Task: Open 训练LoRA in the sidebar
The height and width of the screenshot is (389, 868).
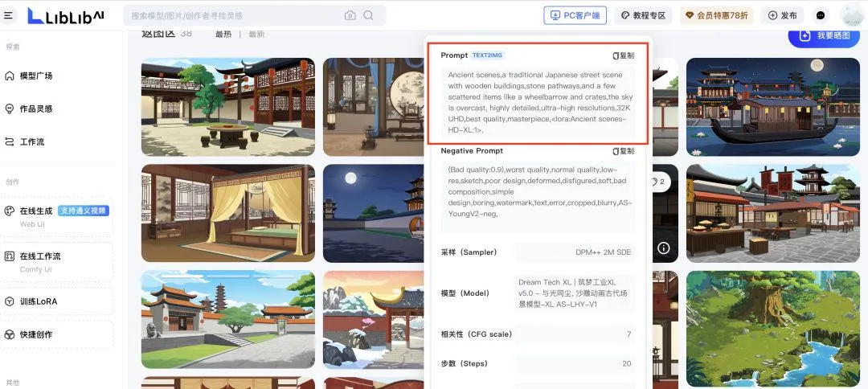Action: coord(56,301)
